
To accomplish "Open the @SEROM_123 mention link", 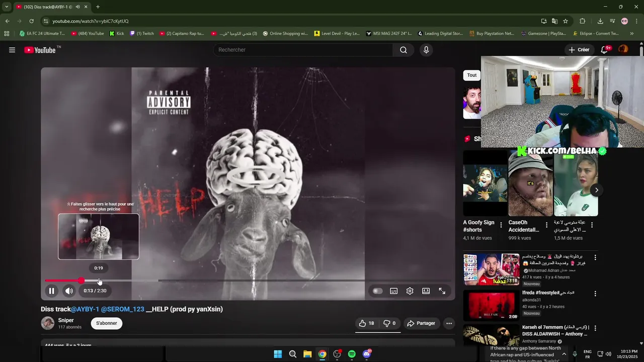I will [x=123, y=309].
